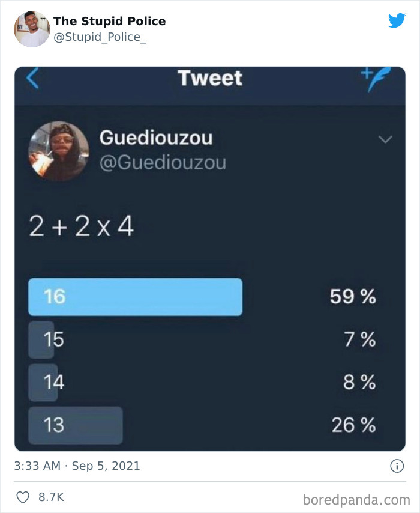Click the Twitter bird logo
Viewport: 420px width, 513px height.
coord(397,21)
